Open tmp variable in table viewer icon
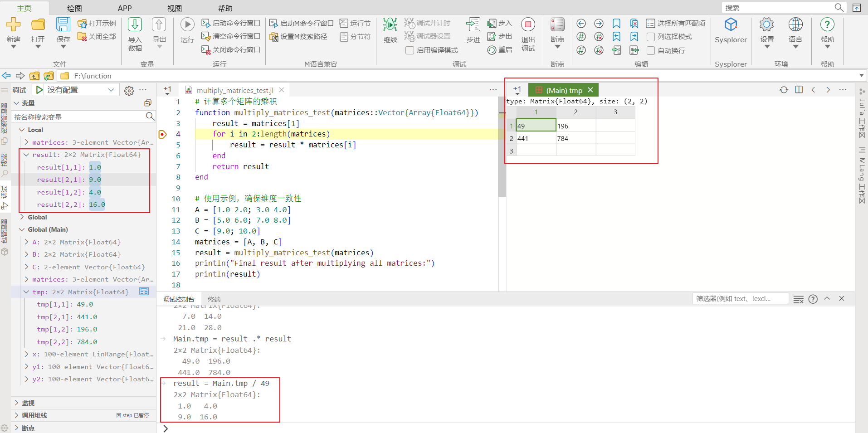 point(144,292)
